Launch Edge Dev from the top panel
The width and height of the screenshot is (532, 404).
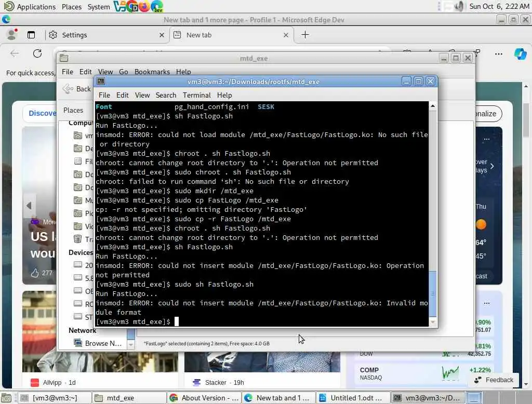pos(157,6)
